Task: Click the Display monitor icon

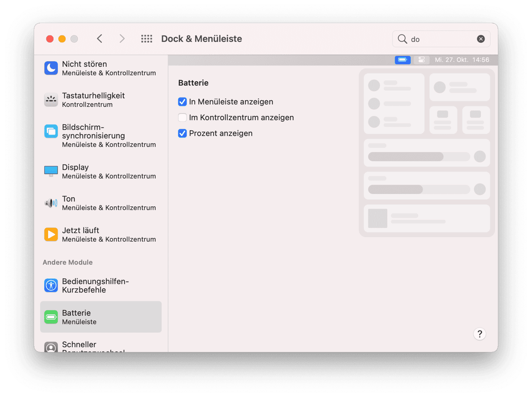Action: pos(51,171)
